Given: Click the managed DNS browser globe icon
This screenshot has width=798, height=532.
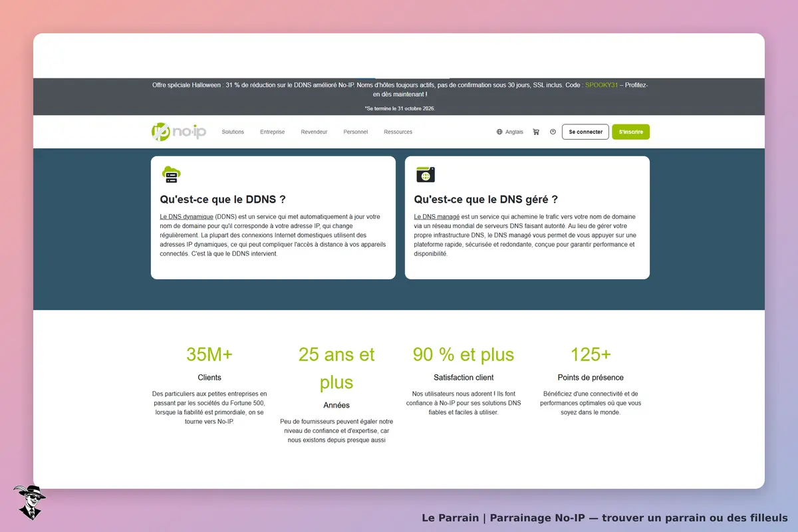Looking at the screenshot, I should pos(426,175).
